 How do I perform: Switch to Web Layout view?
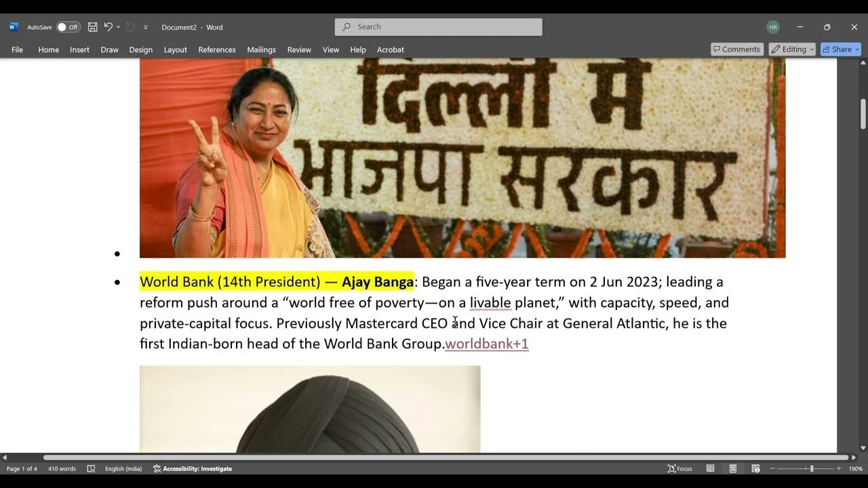tap(755, 469)
